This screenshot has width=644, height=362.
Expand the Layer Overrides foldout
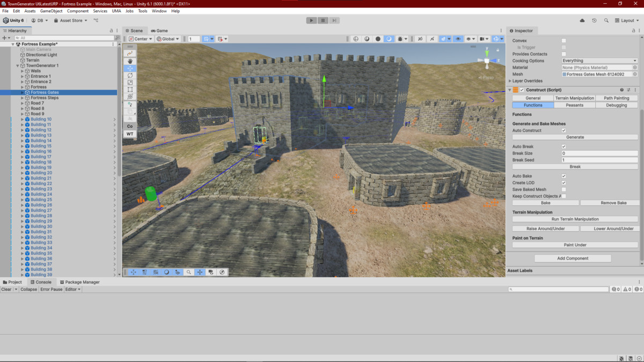pyautogui.click(x=510, y=81)
